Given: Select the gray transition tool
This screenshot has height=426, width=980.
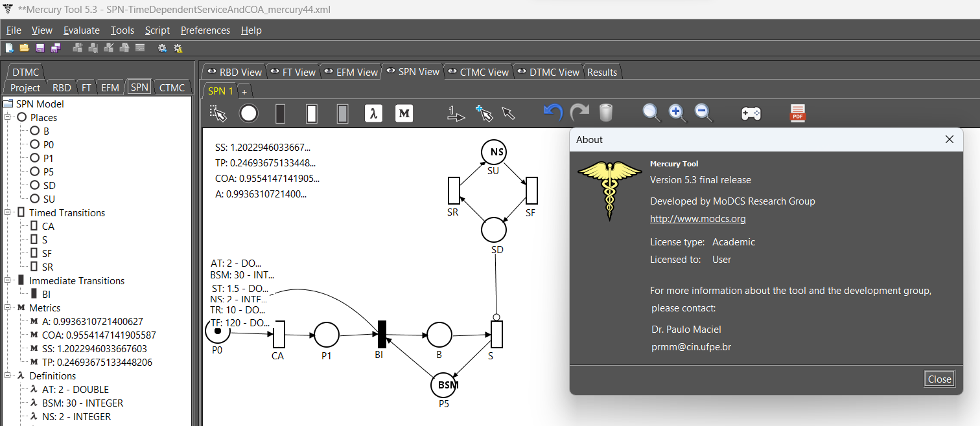Looking at the screenshot, I should (x=342, y=113).
